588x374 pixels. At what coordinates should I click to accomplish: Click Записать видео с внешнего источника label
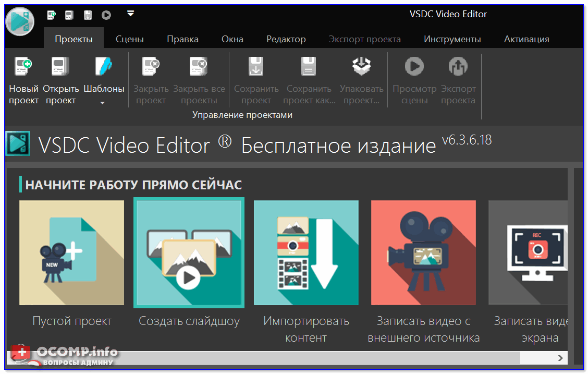coord(423,329)
